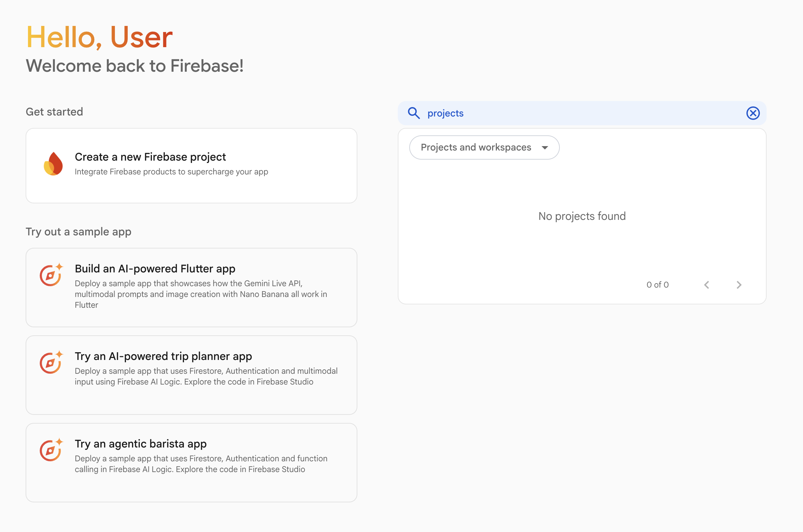Click the Welcome back to Firebase! text
The width and height of the screenshot is (803, 532).
tap(135, 65)
